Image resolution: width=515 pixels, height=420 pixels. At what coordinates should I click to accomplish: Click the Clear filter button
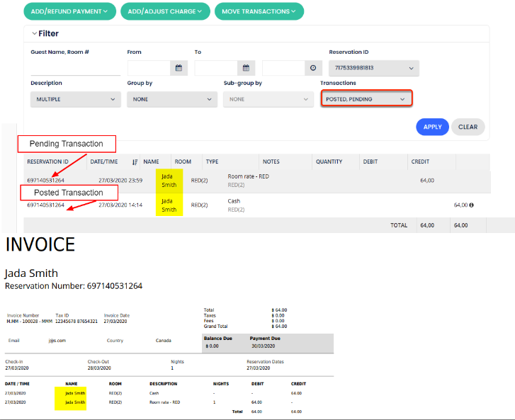pos(468,127)
